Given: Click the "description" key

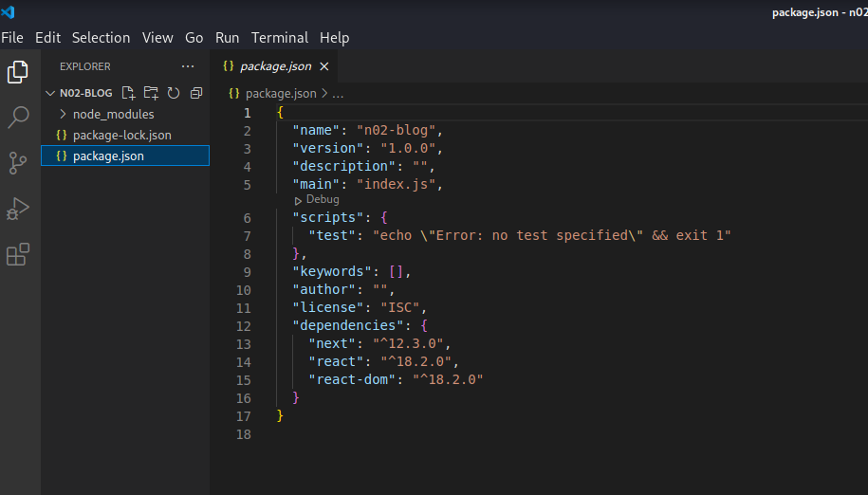Looking at the screenshot, I should point(344,167).
